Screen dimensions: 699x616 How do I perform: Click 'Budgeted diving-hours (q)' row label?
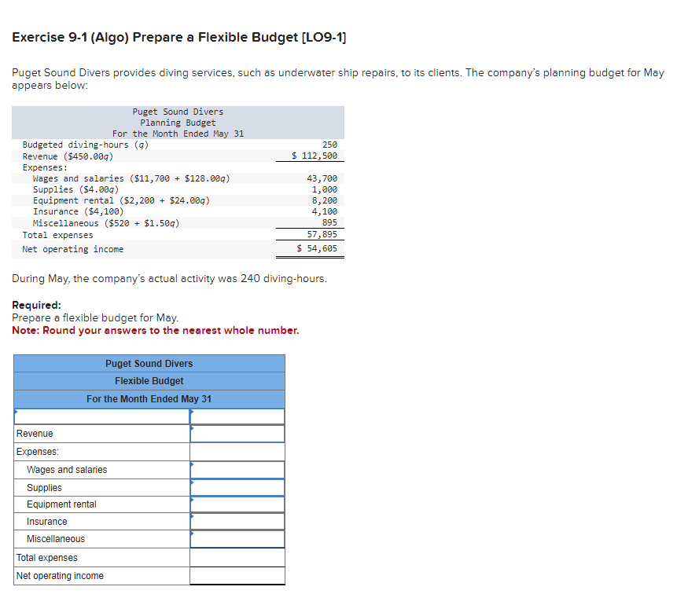click(x=86, y=145)
